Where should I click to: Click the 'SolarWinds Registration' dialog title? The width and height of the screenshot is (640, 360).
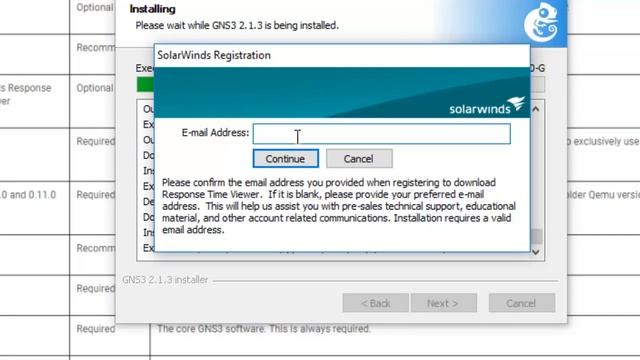point(214,55)
